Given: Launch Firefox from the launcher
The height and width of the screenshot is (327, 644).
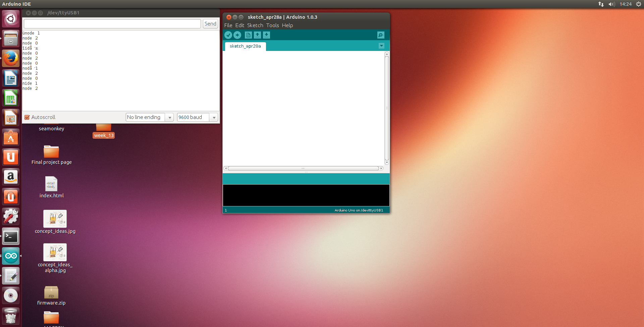Looking at the screenshot, I should (x=11, y=58).
